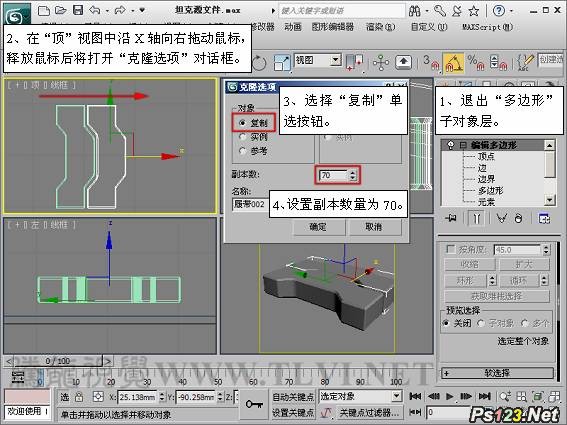
Task: Click the 环形 ring spinner arrows
Action: pyautogui.click(x=492, y=280)
